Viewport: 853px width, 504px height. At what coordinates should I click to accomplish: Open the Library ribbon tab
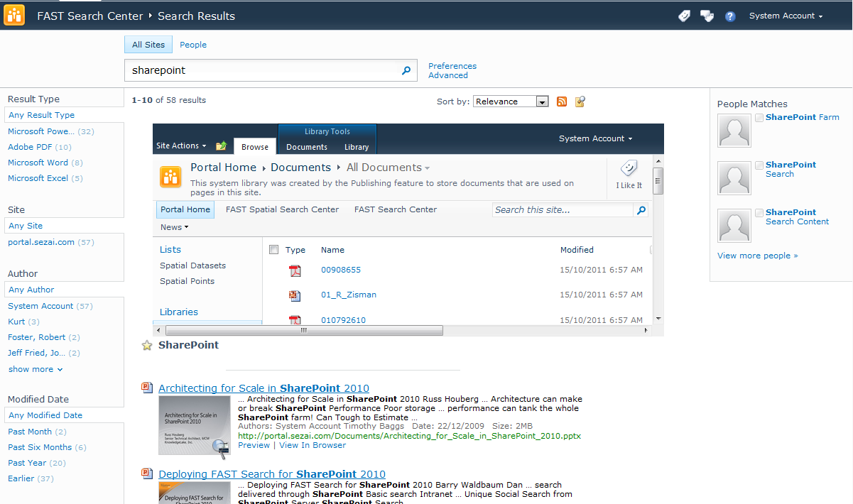click(357, 147)
